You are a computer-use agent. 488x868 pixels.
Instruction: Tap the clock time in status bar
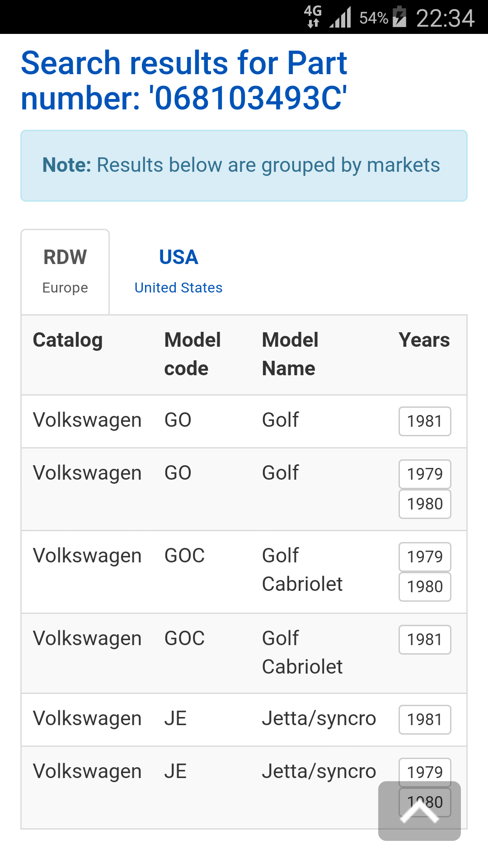click(x=445, y=18)
